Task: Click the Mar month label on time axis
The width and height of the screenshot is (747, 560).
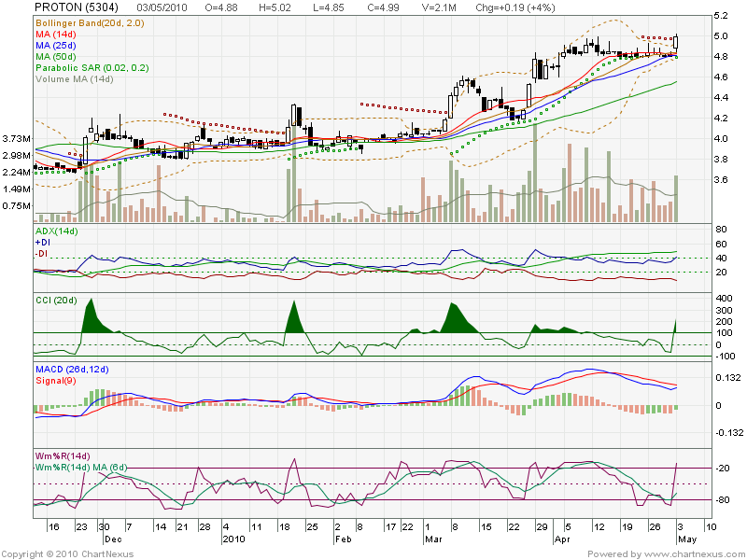Action: click(x=433, y=539)
